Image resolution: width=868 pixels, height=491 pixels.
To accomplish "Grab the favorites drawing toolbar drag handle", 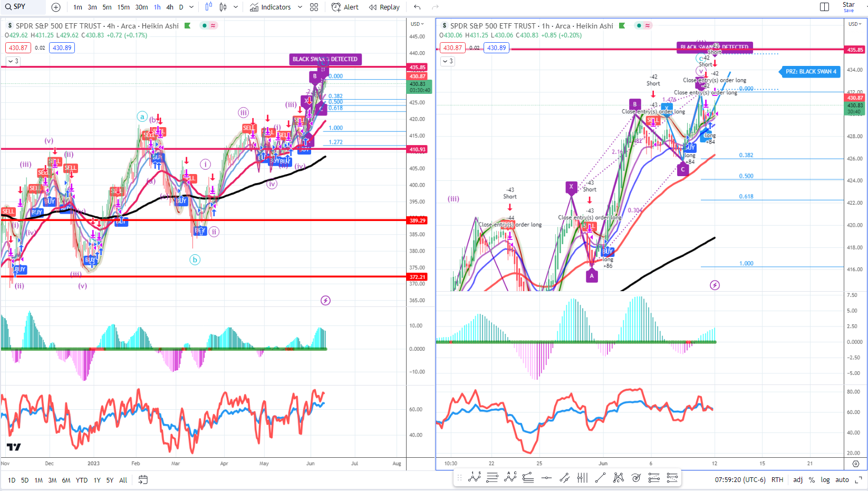I will [x=459, y=478].
